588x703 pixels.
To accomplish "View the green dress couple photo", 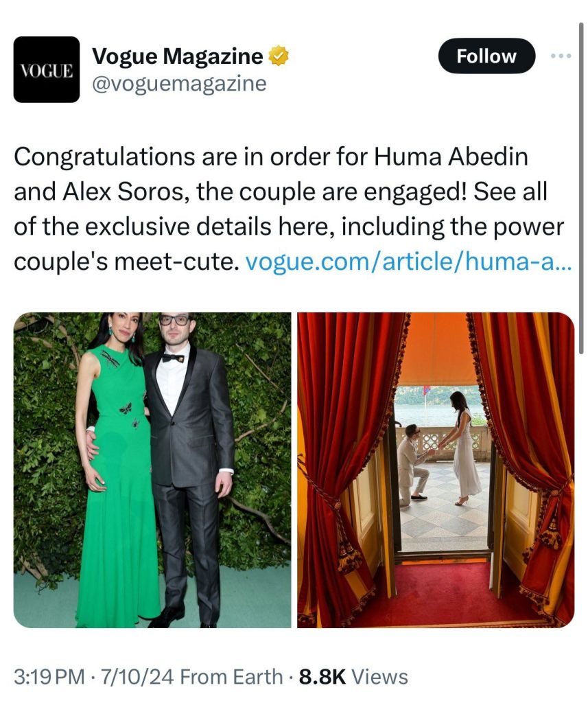I will [152, 470].
